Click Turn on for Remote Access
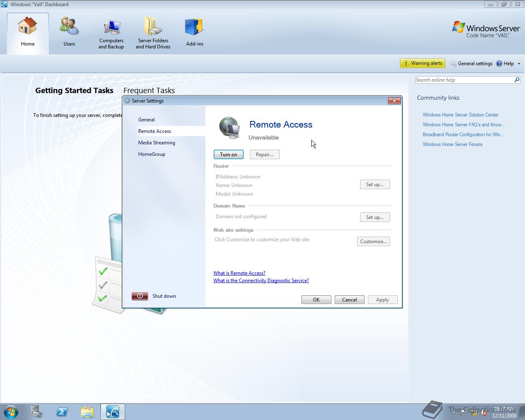 click(228, 155)
